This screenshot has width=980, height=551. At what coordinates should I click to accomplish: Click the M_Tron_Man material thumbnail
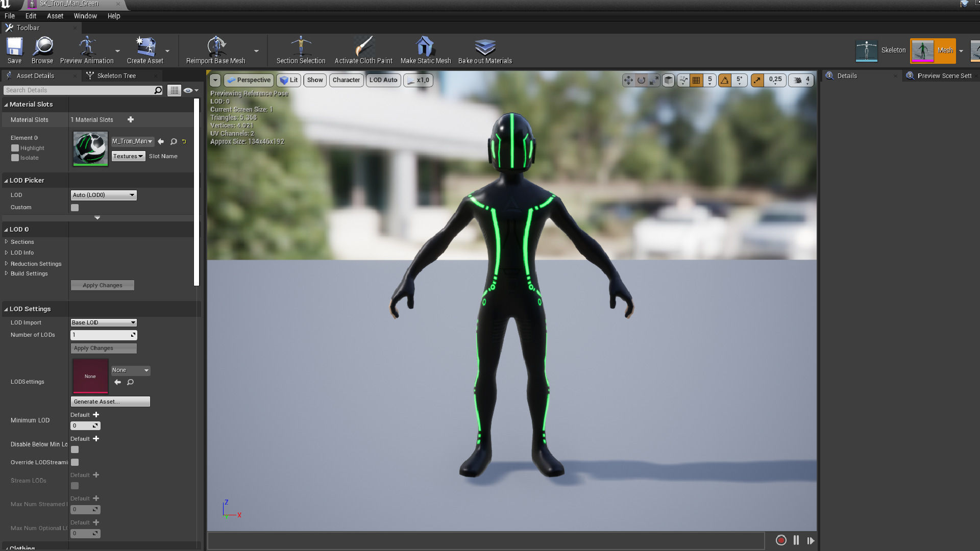click(90, 148)
